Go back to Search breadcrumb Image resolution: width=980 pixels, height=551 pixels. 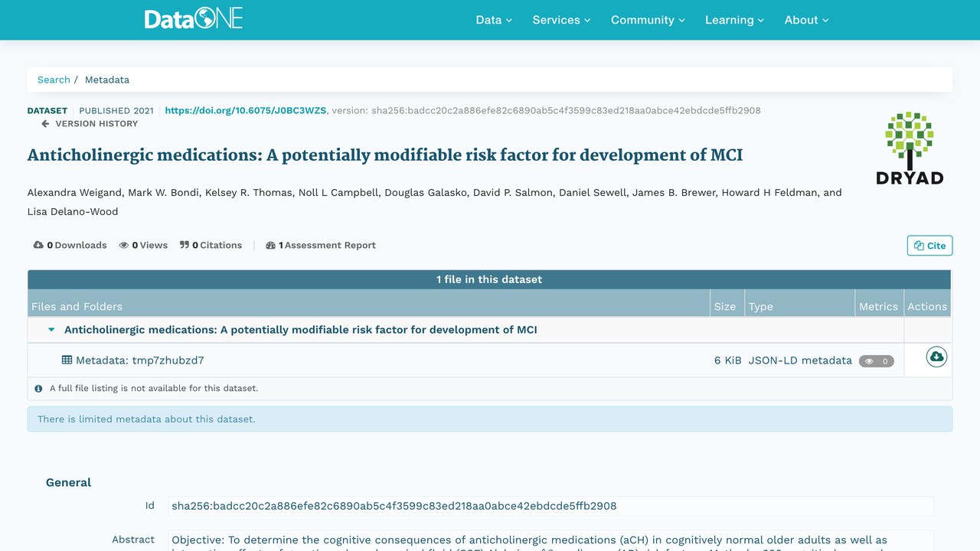(x=54, y=80)
